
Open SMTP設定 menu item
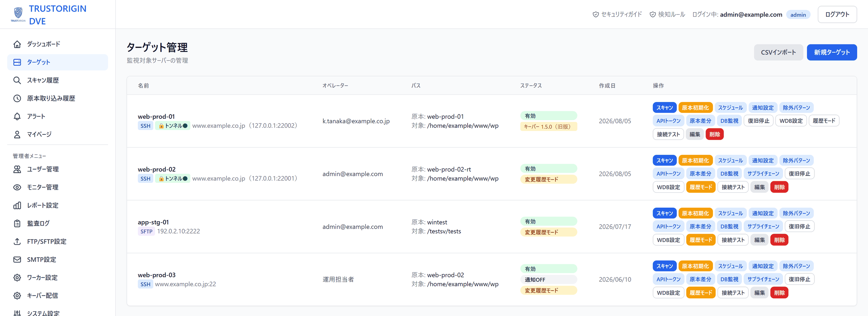pos(58,259)
